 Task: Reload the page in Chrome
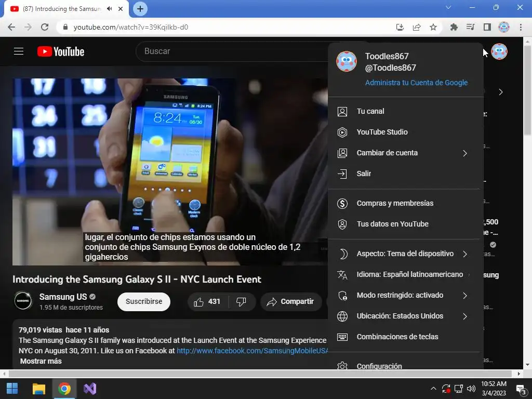click(45, 27)
